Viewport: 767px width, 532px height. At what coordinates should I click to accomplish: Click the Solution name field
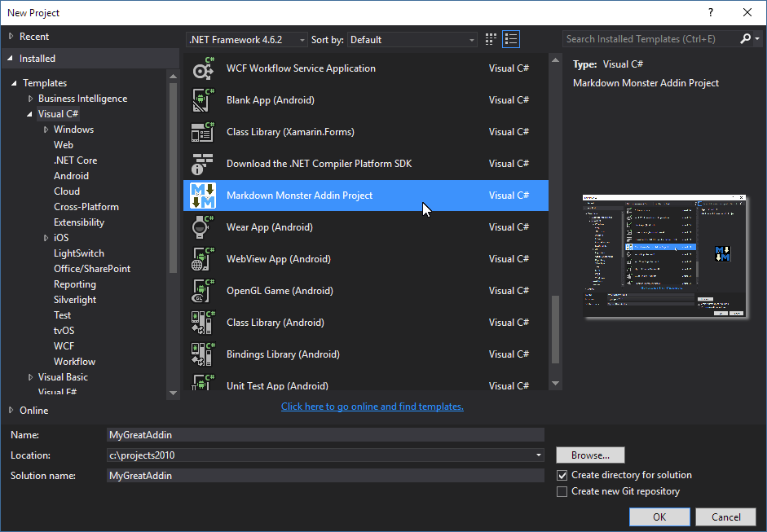click(x=325, y=476)
